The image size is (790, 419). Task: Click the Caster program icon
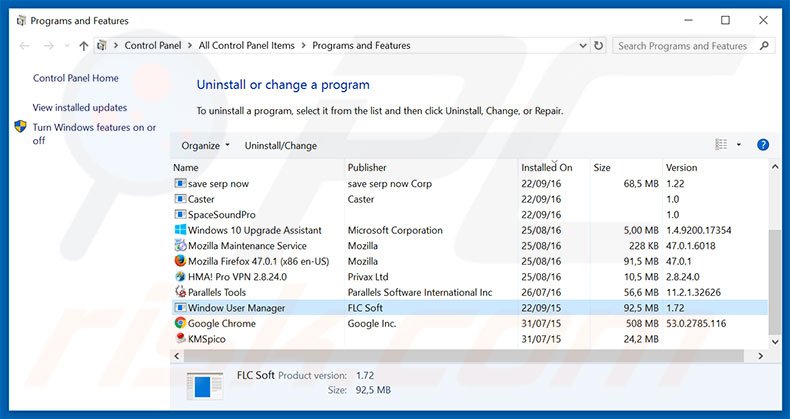180,199
